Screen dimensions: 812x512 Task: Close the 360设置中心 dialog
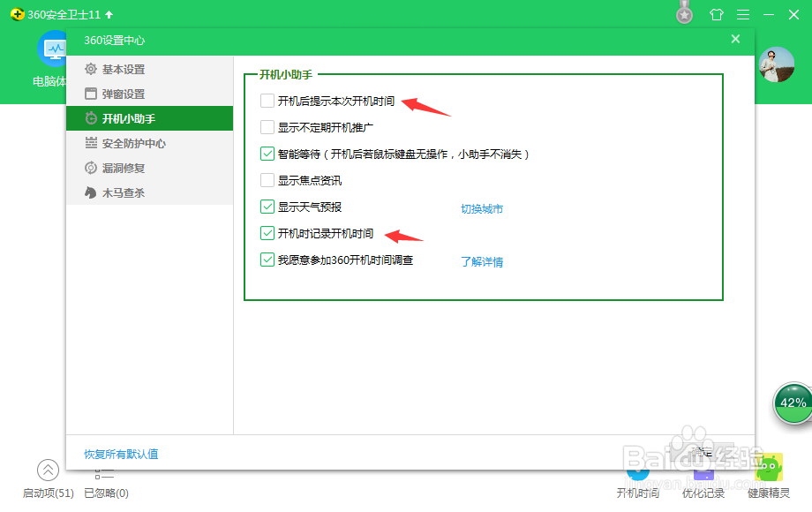coord(735,40)
